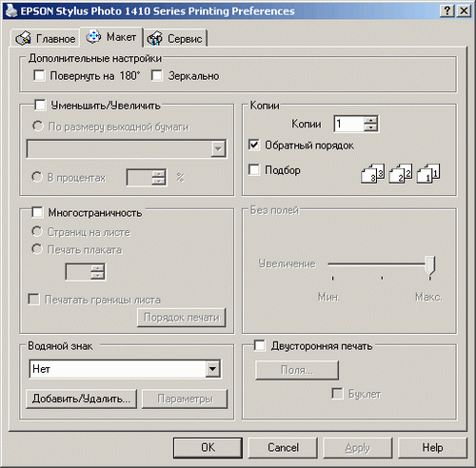Enable Двусторонняя печать checkbox
This screenshot has height=468, width=476.
point(260,345)
